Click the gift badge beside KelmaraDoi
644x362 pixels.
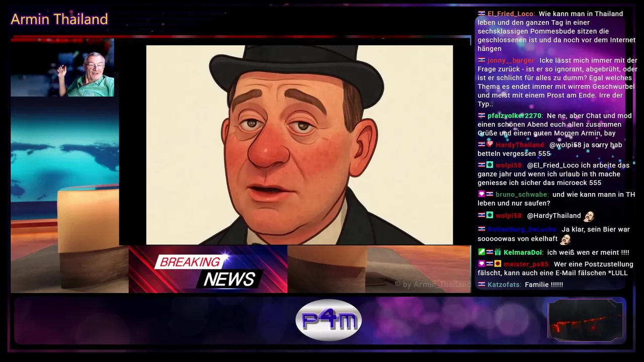[x=498, y=252]
